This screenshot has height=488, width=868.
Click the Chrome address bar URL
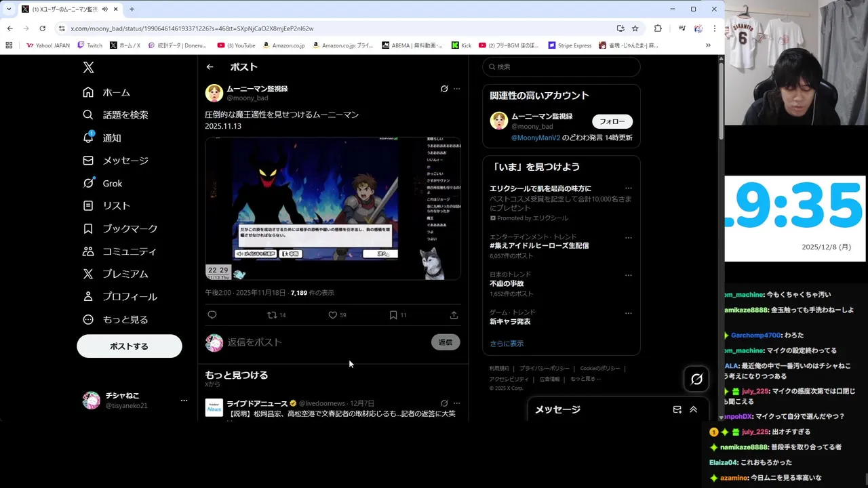(x=192, y=28)
